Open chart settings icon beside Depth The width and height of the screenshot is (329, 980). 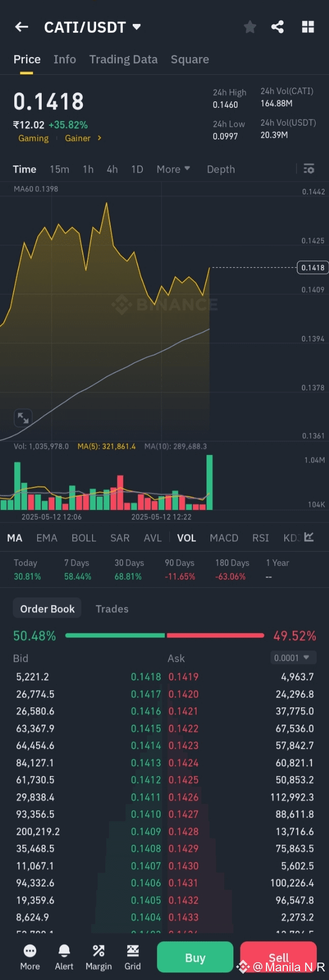pos(309,169)
